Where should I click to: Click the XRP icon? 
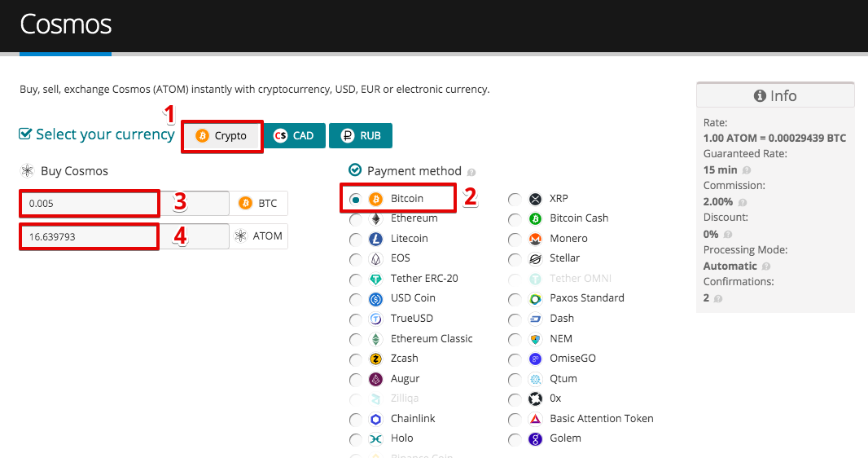(x=535, y=199)
